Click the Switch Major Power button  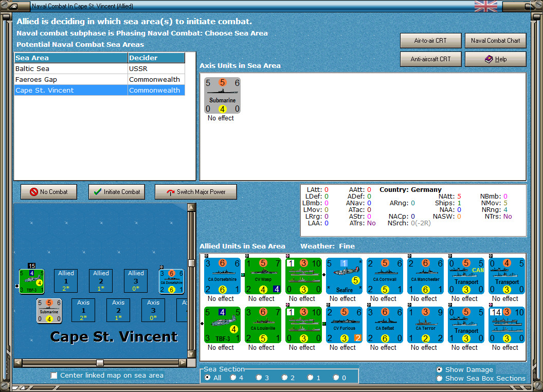pos(196,192)
